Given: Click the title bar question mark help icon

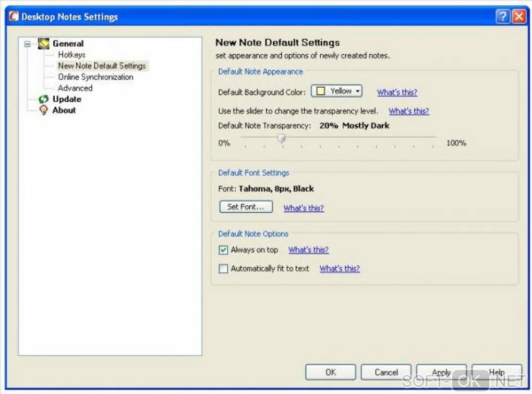Looking at the screenshot, I should pyautogui.click(x=502, y=17).
